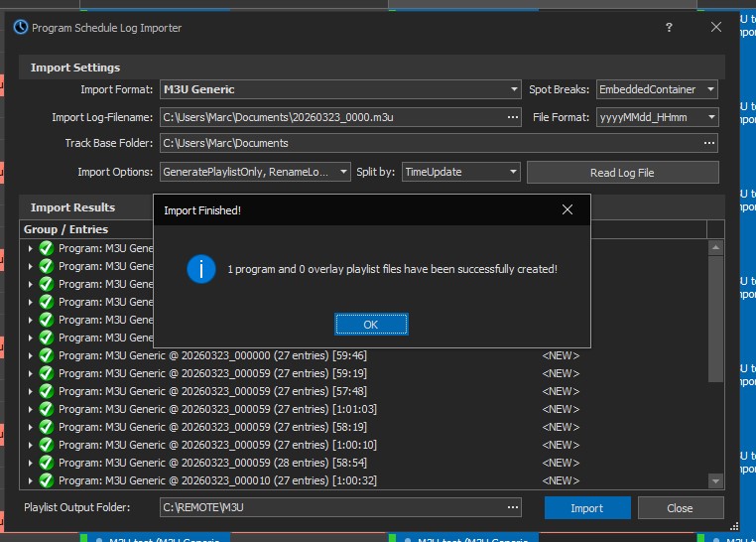The image size is (756, 542).
Task: Expand the program entry with 28 entries
Action: click(x=31, y=463)
